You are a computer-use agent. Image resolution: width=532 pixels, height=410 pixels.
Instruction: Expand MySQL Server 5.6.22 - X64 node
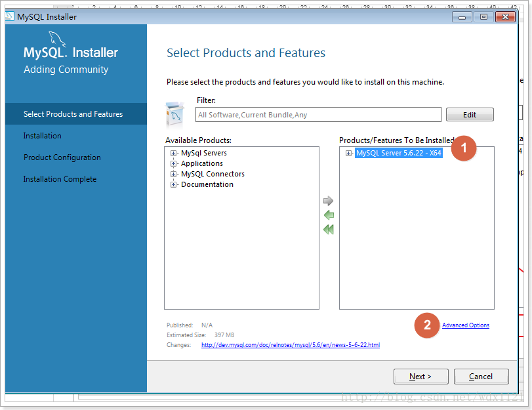tap(348, 153)
